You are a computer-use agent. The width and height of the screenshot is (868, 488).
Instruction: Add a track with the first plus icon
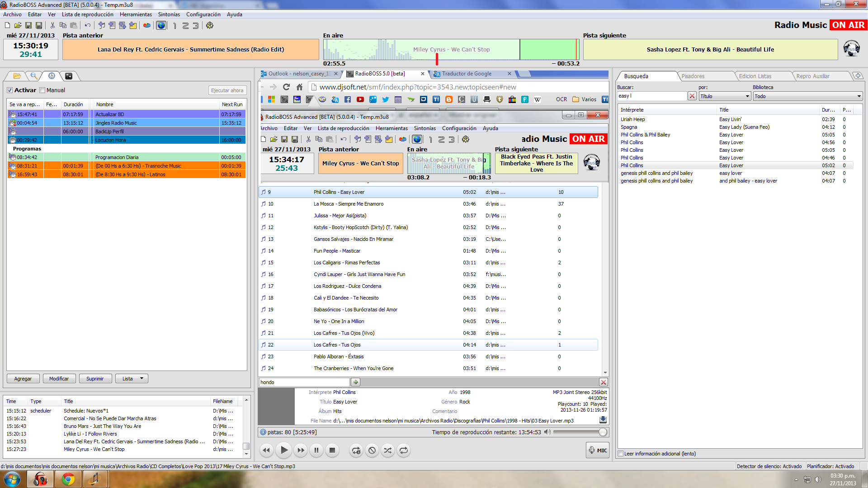pos(102,26)
